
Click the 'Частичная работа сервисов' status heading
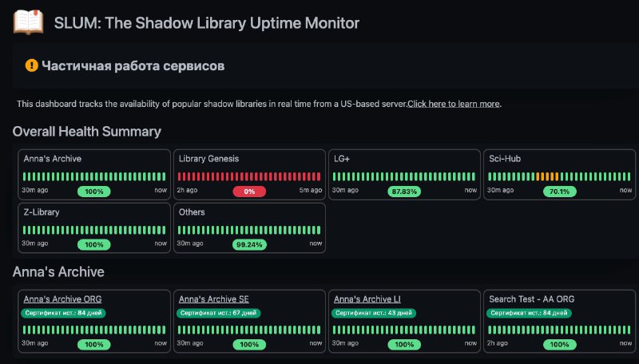coord(133,66)
